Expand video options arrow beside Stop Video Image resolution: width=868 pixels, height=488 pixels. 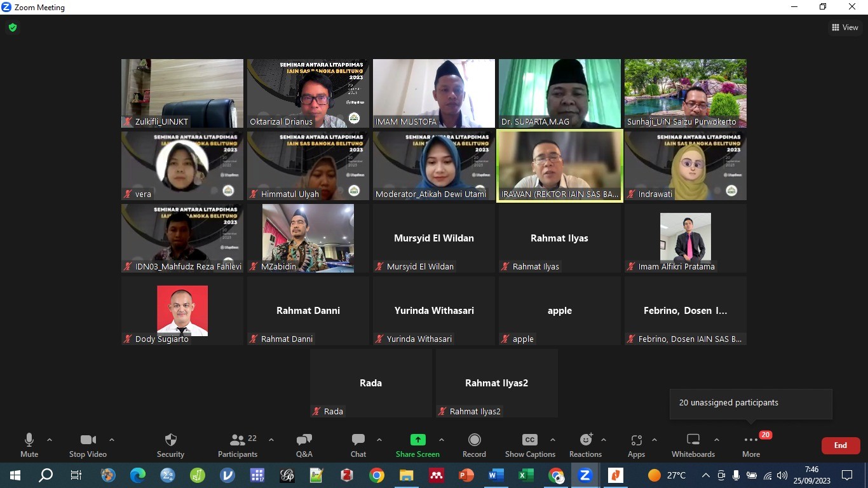[112, 440]
